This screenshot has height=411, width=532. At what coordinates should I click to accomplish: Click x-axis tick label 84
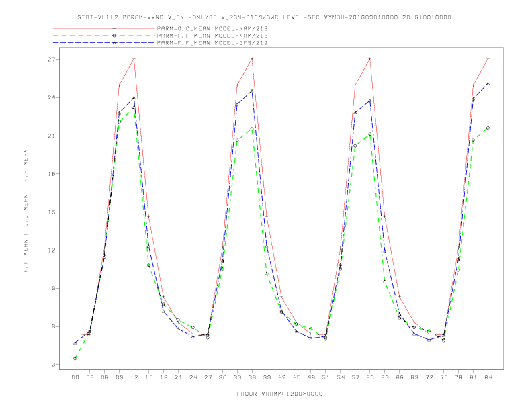pos(488,377)
